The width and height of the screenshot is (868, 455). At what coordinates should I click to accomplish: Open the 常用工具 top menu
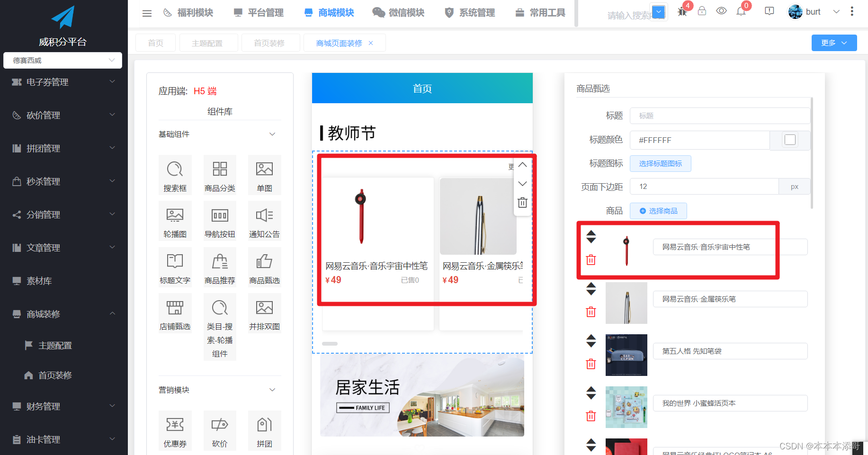540,13
